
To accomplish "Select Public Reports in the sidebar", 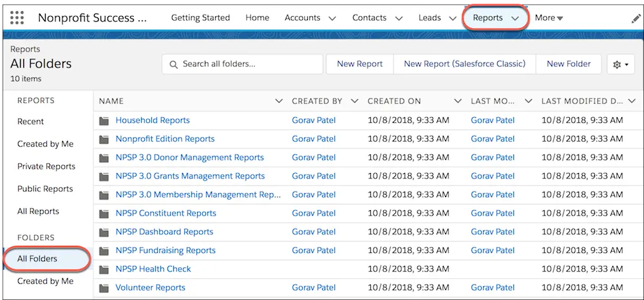I will click(x=45, y=189).
